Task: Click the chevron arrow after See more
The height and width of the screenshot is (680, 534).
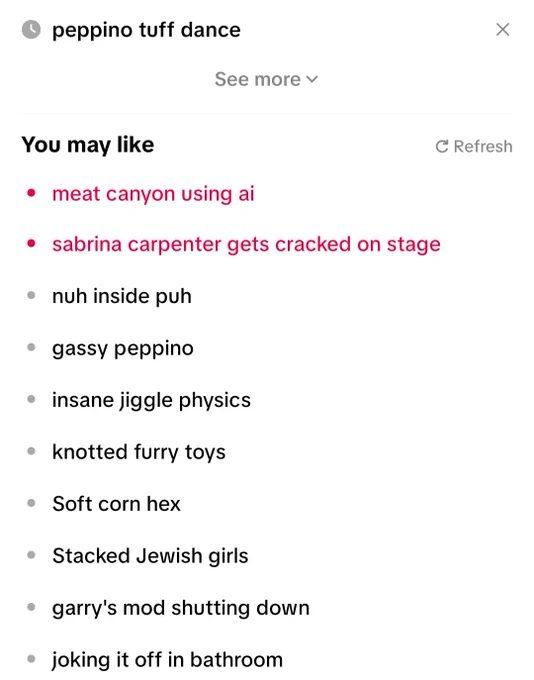Action: tap(312, 79)
